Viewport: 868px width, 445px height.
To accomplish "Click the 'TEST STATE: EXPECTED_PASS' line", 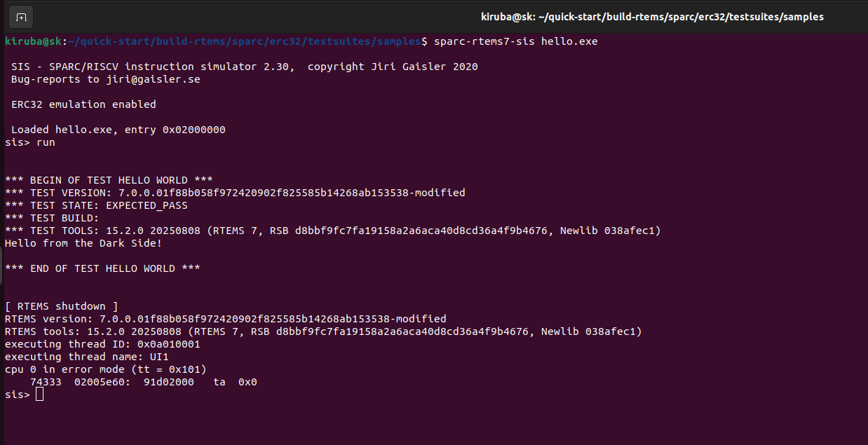I will pos(96,205).
